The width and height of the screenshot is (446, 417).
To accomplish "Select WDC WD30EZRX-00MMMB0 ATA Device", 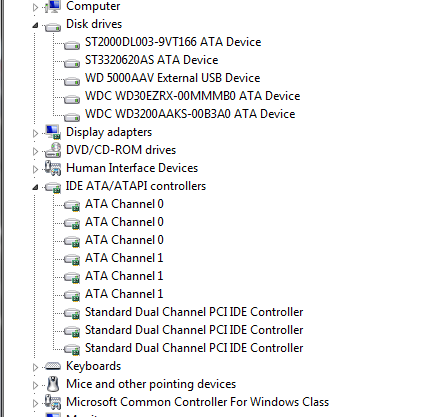I will click(192, 96).
